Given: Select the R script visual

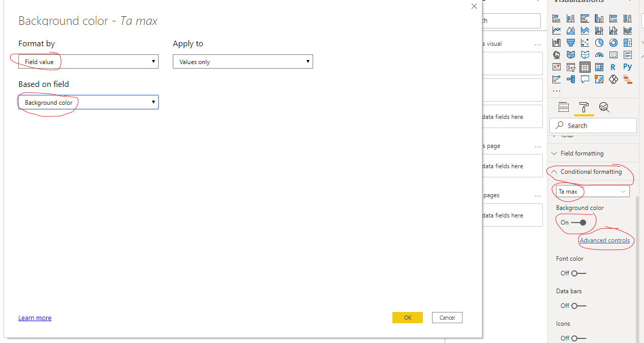Looking at the screenshot, I should 613,67.
